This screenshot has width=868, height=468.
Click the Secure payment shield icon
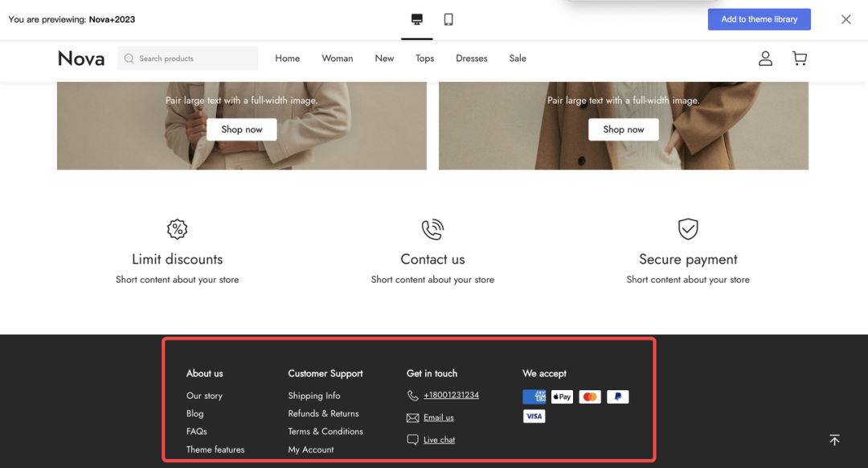(x=688, y=229)
